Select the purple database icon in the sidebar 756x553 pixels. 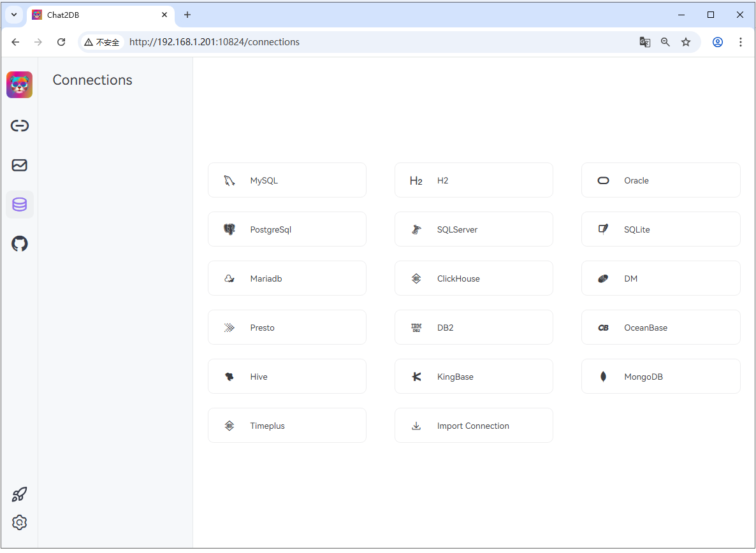click(x=20, y=205)
